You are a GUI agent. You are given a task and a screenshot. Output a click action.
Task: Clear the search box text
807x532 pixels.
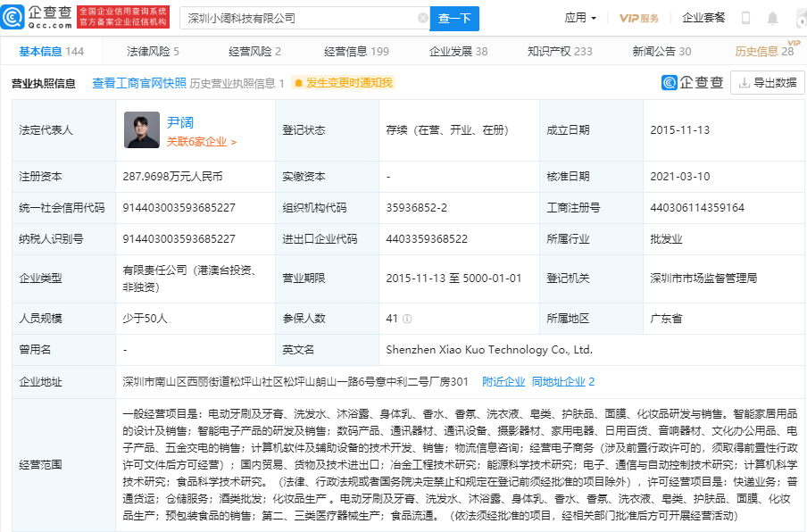point(422,18)
